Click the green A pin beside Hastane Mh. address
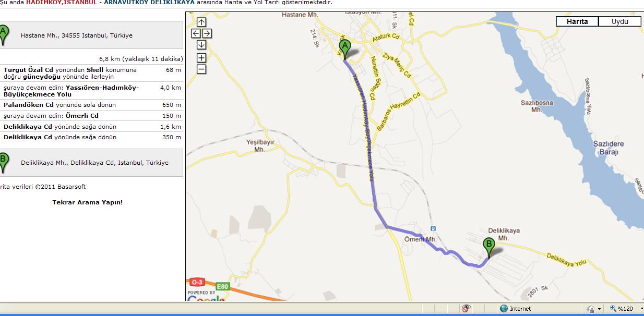644x316 pixels. pyautogui.click(x=3, y=35)
